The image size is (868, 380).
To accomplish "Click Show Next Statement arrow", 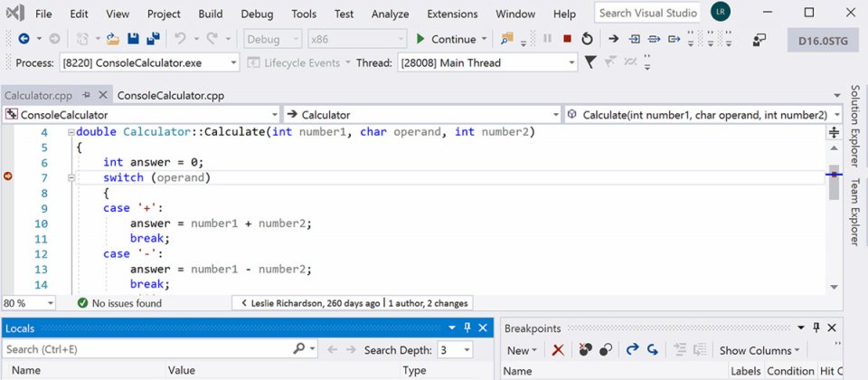I will (x=613, y=39).
